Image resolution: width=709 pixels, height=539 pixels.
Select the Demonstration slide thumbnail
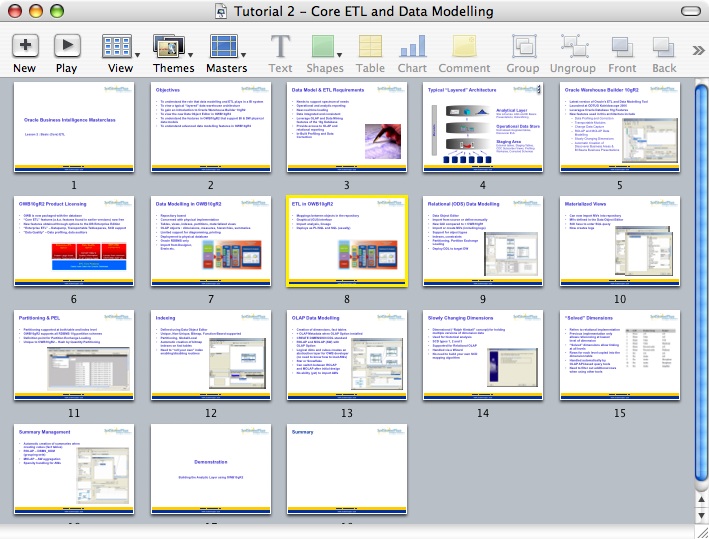pos(211,469)
